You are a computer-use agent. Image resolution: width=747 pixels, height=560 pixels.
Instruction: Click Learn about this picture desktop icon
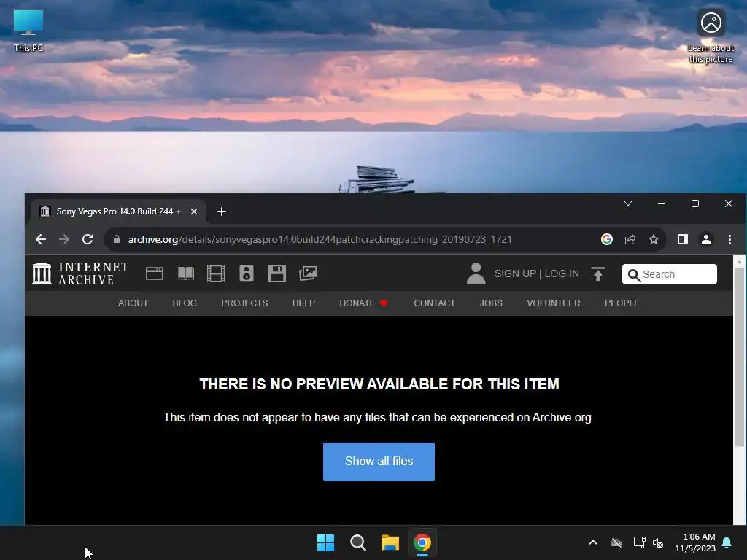click(x=711, y=36)
